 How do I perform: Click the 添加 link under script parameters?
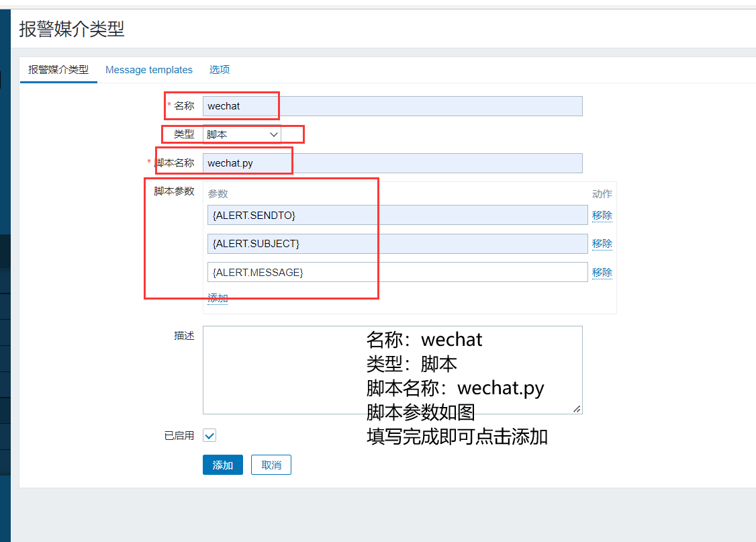click(x=218, y=298)
